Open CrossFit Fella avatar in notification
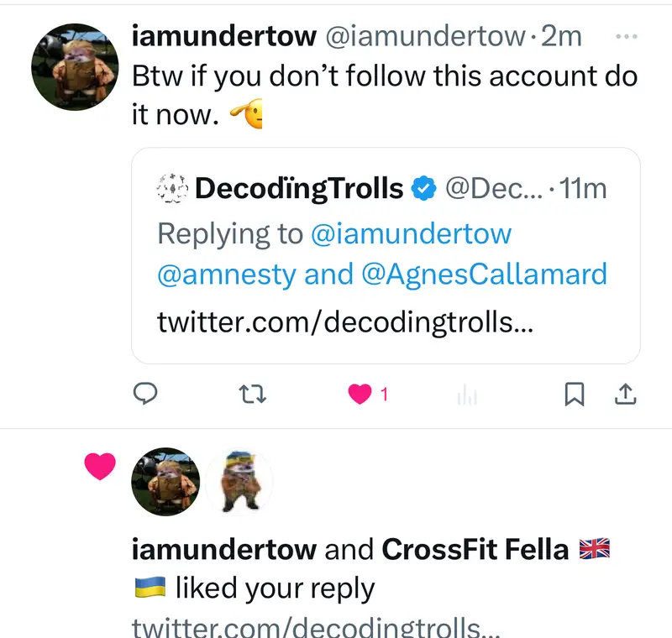The height and width of the screenshot is (638, 672). click(x=239, y=481)
